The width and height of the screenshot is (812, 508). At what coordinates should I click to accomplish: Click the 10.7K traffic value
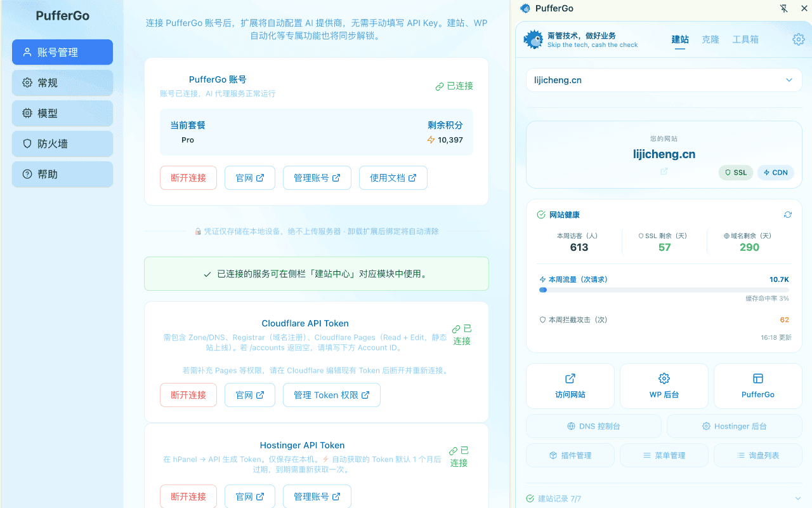[779, 279]
